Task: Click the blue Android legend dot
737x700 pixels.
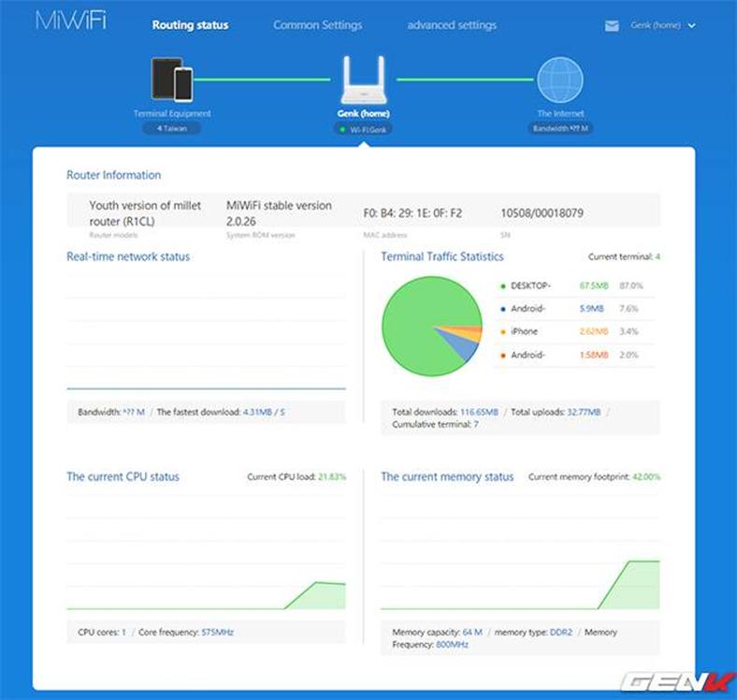Action: (x=503, y=309)
